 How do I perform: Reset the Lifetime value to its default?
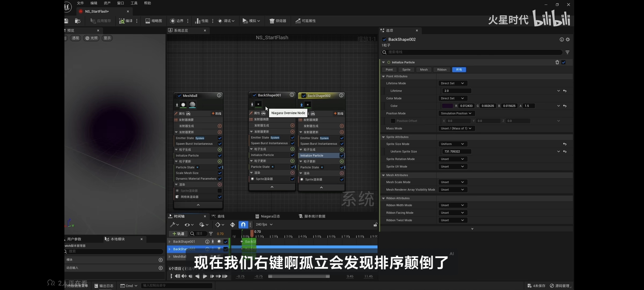[565, 91]
